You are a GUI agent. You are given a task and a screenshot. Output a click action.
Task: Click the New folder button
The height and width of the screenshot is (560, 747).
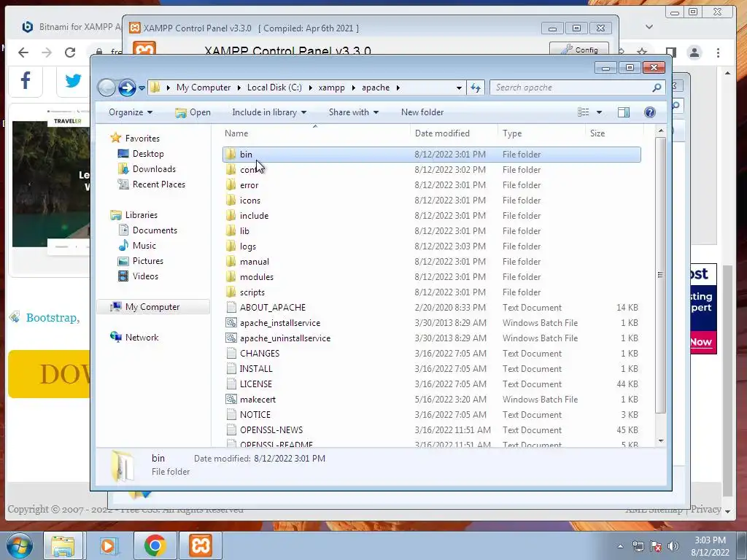click(x=422, y=112)
